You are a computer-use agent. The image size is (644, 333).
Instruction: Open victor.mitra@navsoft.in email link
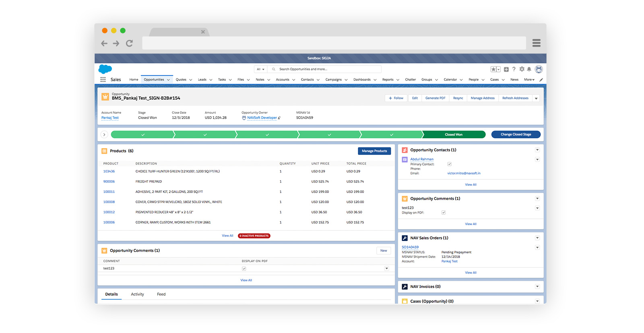pos(464,173)
